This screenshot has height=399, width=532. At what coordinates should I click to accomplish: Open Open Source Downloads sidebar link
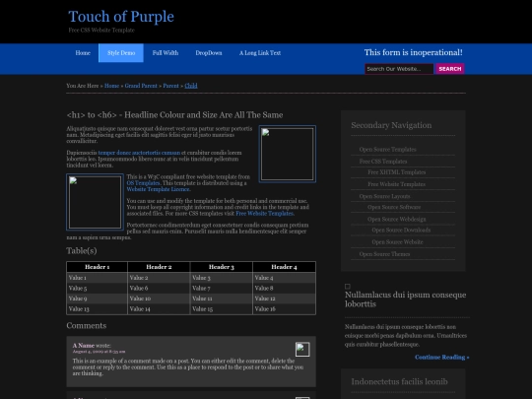(x=401, y=231)
